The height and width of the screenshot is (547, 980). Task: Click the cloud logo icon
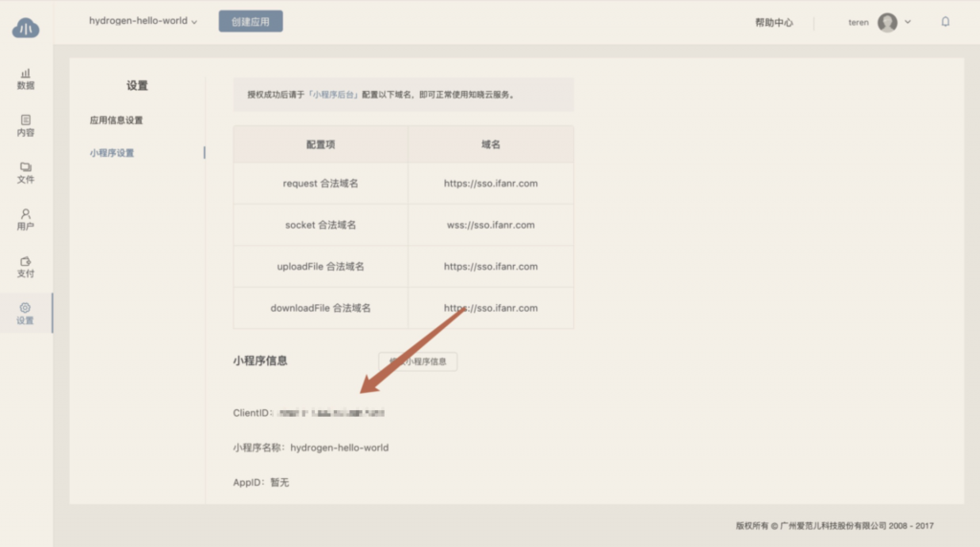point(26,29)
